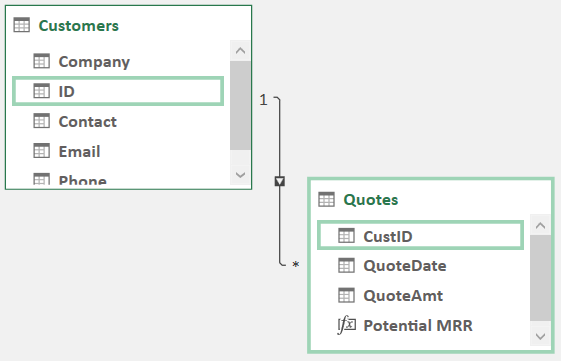Click Customers scrollbar up arrow
This screenshot has width=561, height=361.
[x=240, y=50]
